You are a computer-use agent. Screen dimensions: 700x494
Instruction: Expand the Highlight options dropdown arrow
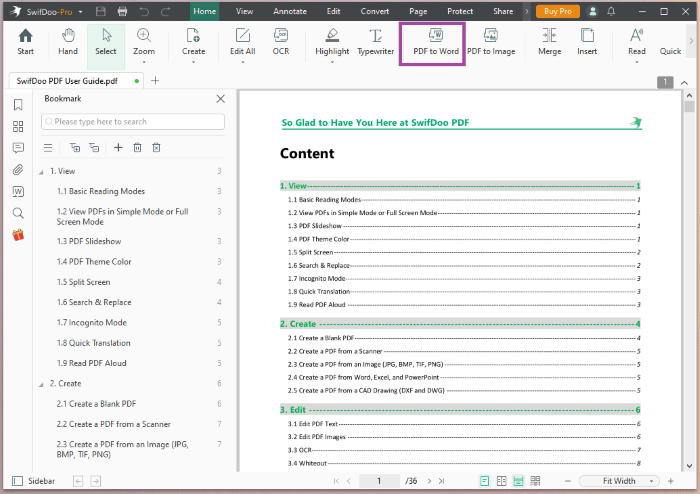332,62
